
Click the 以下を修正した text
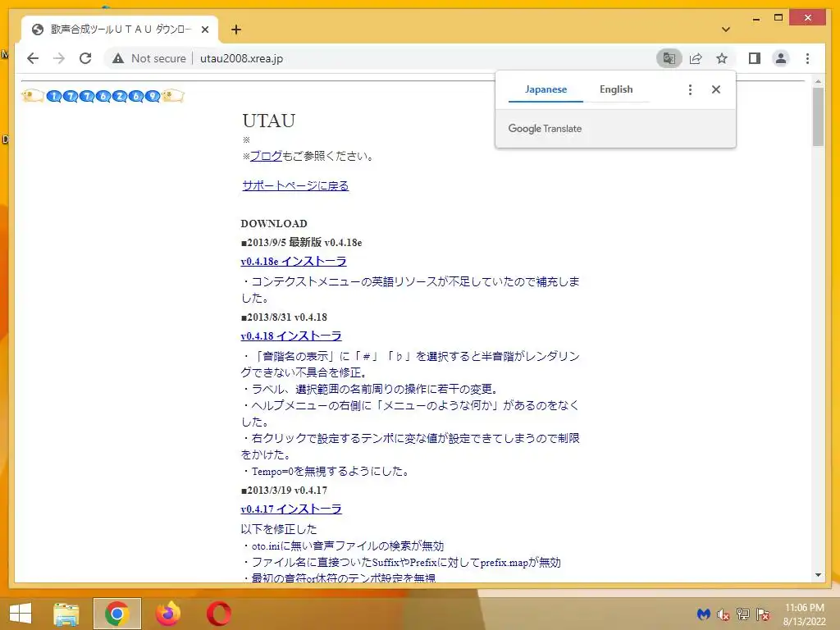[279, 529]
